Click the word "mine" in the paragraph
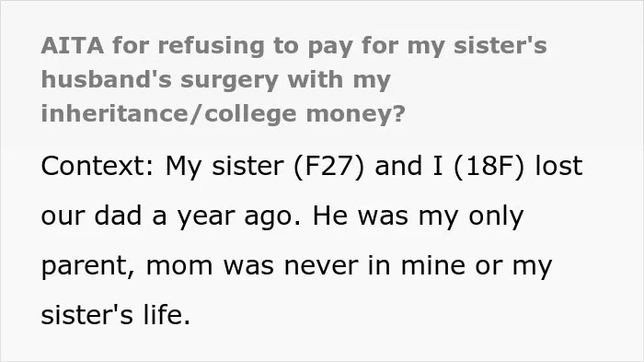644x362 pixels. pyautogui.click(x=432, y=265)
